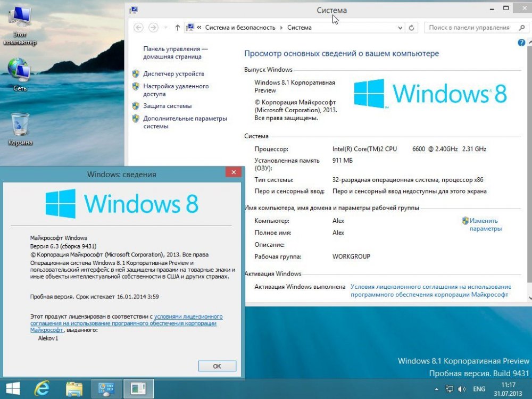Open Защита системы link
Viewport: 532px width, 399px height.
pos(167,106)
